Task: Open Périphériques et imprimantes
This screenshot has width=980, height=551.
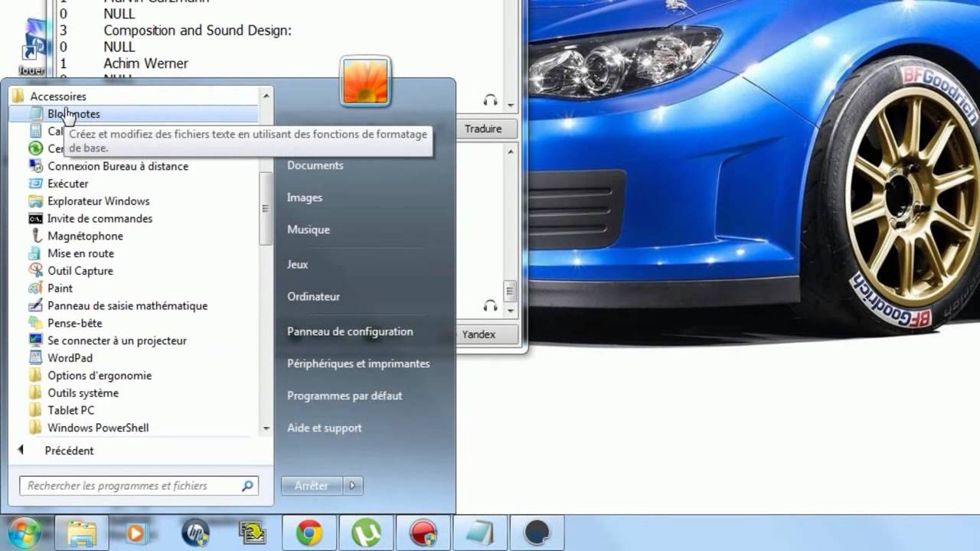Action: click(x=358, y=364)
